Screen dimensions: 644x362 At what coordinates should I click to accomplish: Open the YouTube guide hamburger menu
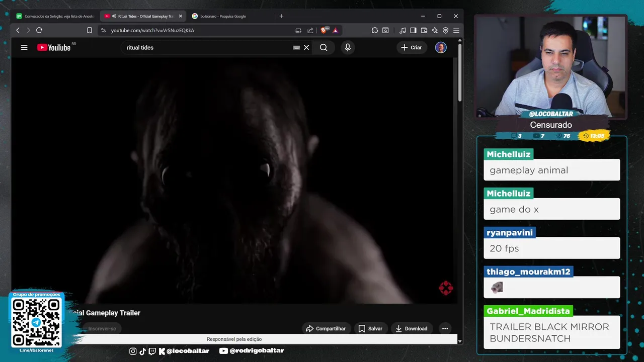(24, 47)
